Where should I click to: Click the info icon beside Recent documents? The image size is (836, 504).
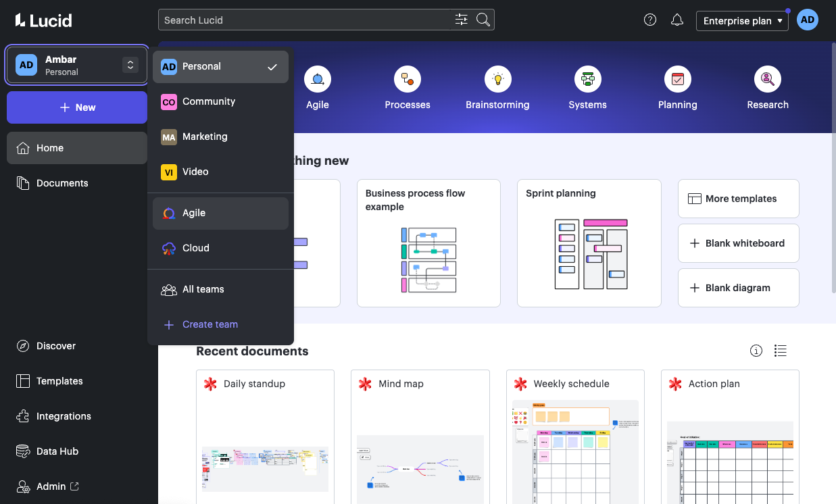coord(756,351)
